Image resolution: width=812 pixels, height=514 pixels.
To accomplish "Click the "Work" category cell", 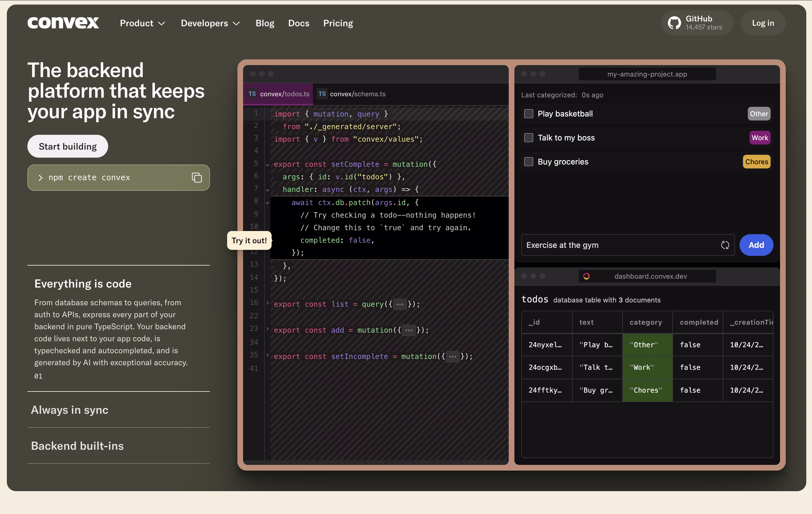I will [x=647, y=367].
